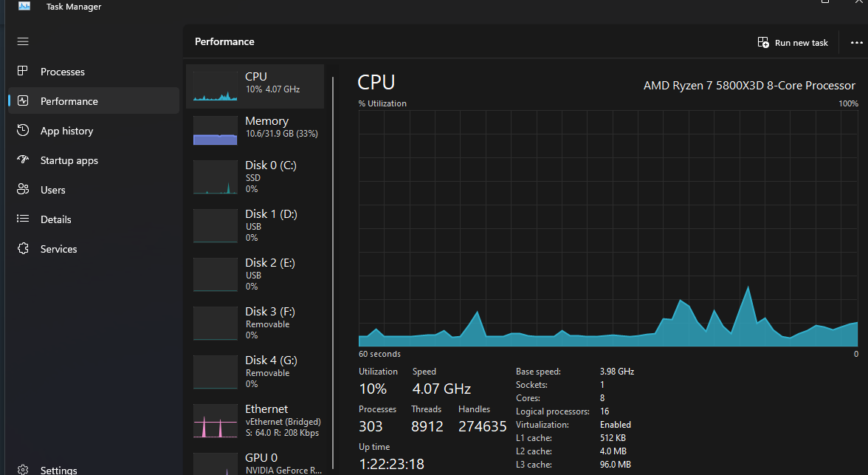View Disk 2 (E:) USB performance
The height and width of the screenshot is (475, 868).
[255, 275]
